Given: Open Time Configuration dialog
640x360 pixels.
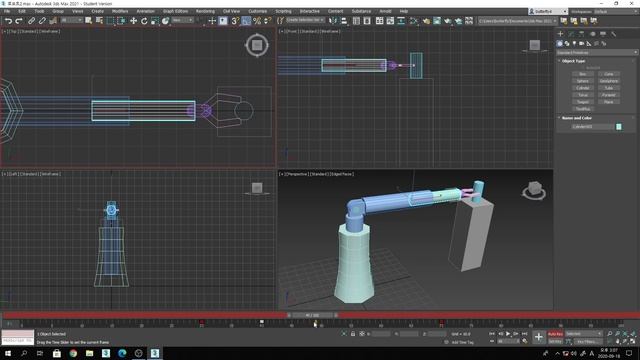Looking at the screenshot, I should click(x=525, y=341).
